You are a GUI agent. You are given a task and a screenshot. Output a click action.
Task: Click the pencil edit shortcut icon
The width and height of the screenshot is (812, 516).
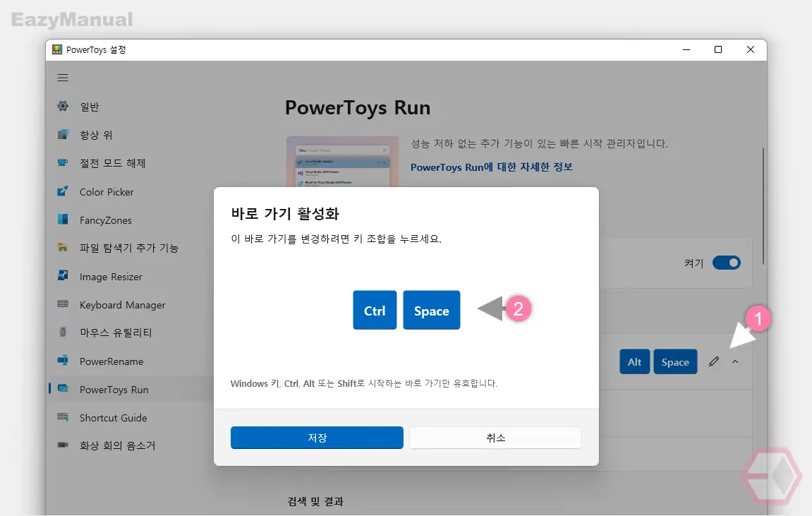tap(714, 361)
